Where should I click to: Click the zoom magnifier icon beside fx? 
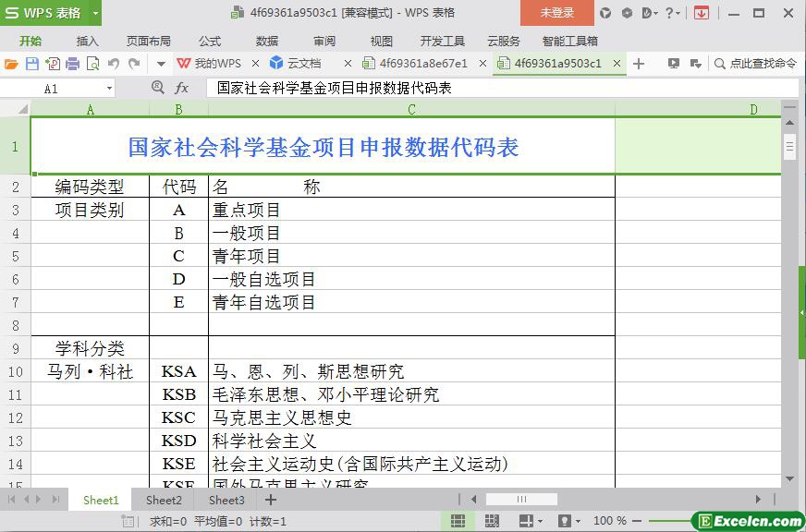158,88
